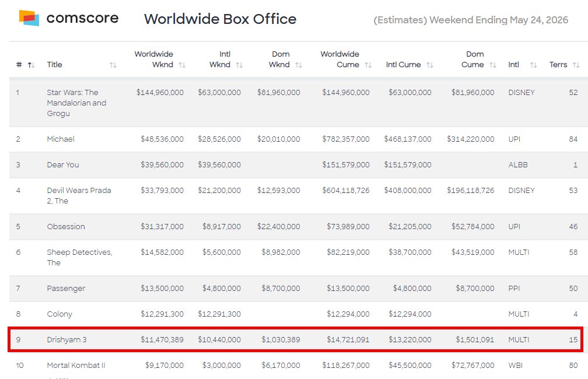Image resolution: width=588 pixels, height=379 pixels.
Task: Sort table using Title column arrows
Action: 113,65
